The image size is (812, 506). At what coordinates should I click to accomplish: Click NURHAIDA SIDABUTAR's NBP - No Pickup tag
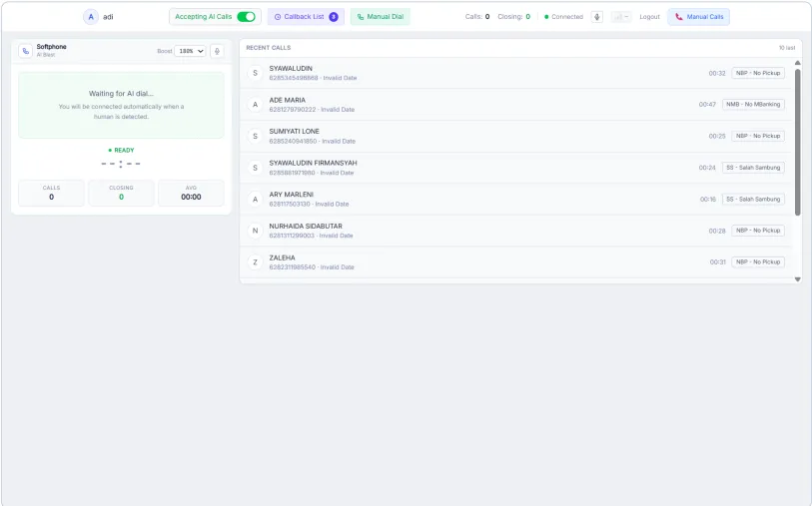tap(758, 231)
